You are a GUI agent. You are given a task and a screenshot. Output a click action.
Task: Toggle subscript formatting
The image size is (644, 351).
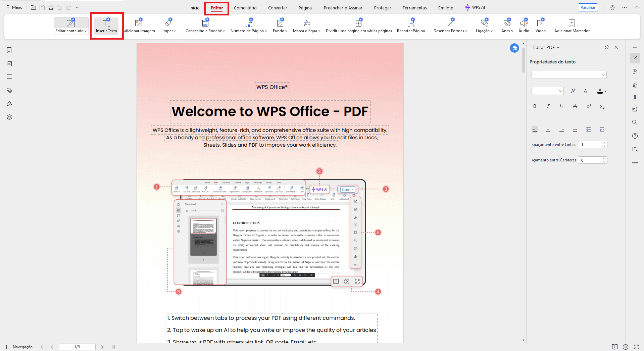602,106
